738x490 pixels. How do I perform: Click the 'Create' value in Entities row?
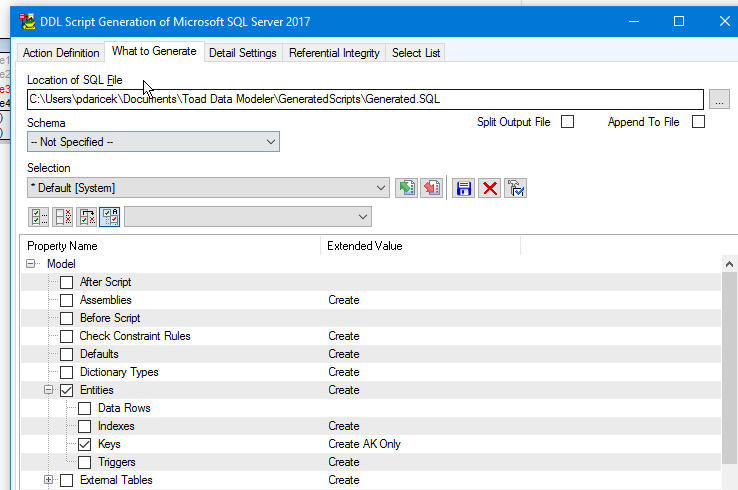pos(344,390)
